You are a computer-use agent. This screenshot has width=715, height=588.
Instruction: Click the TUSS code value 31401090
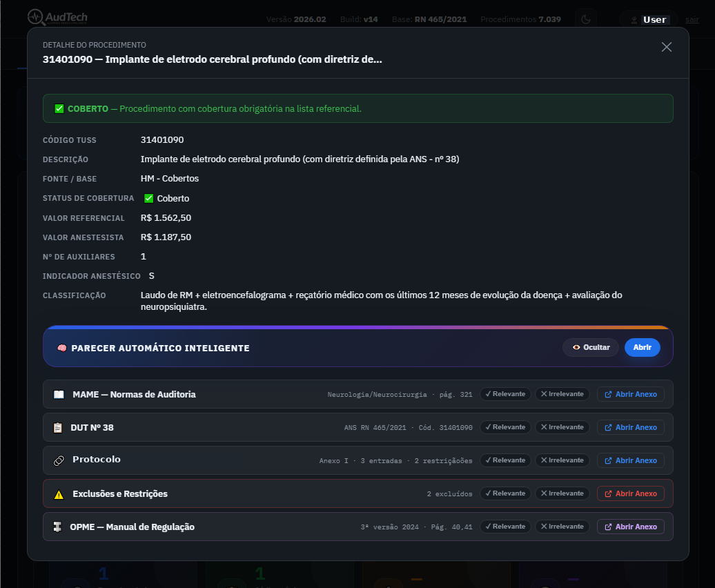(x=162, y=140)
